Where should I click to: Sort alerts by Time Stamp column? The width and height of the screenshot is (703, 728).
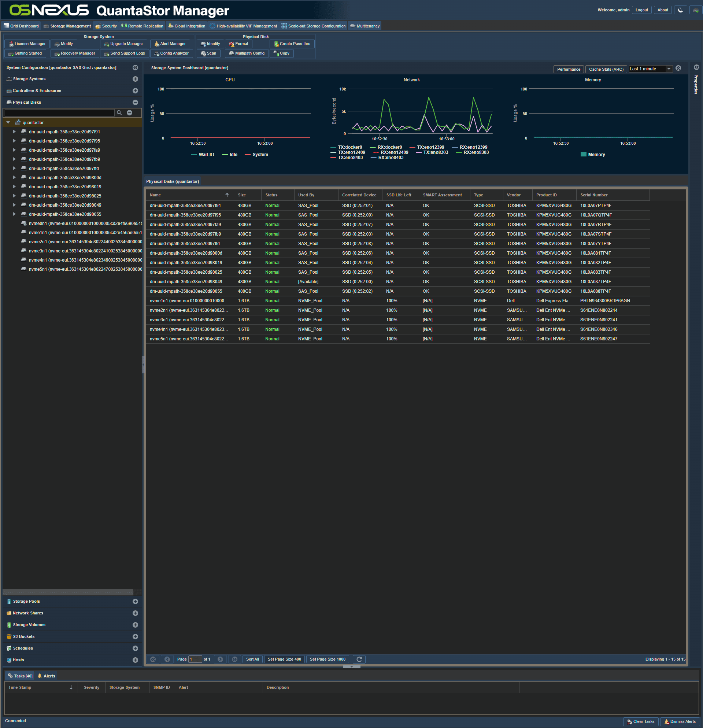click(41, 687)
